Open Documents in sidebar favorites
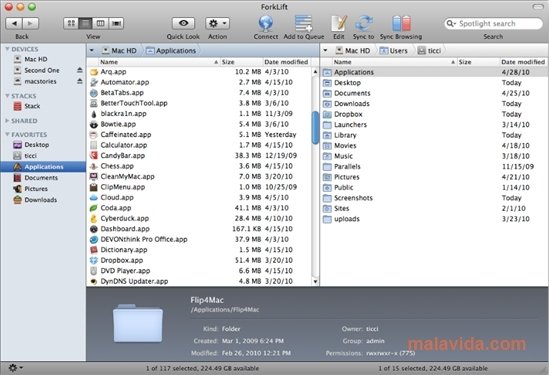The height and width of the screenshot is (375, 549). point(36,178)
